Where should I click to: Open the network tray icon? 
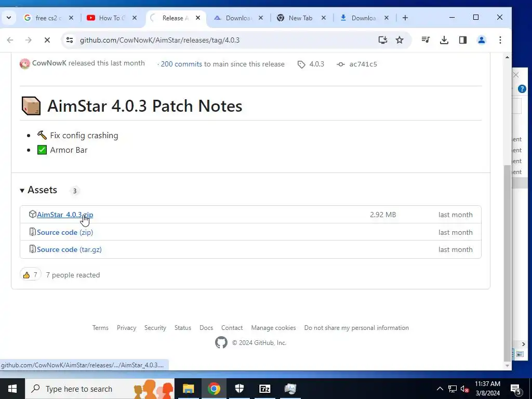453,389
